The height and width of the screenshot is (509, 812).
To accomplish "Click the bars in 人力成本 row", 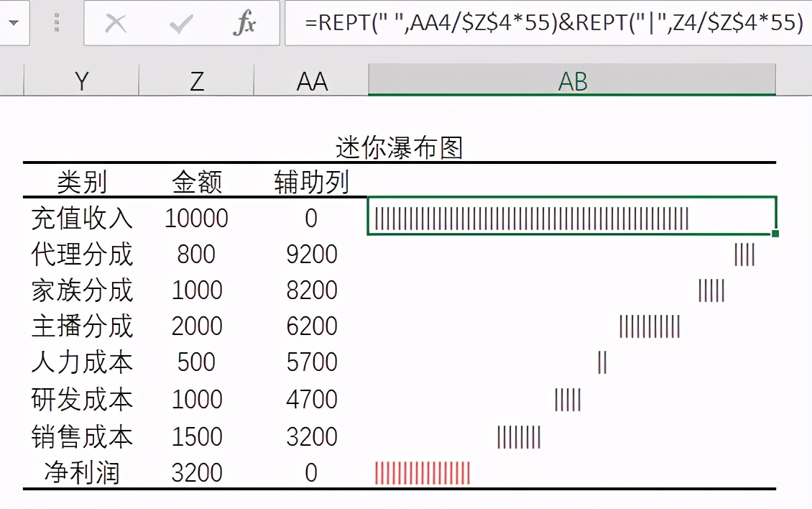I will pyautogui.click(x=602, y=362).
